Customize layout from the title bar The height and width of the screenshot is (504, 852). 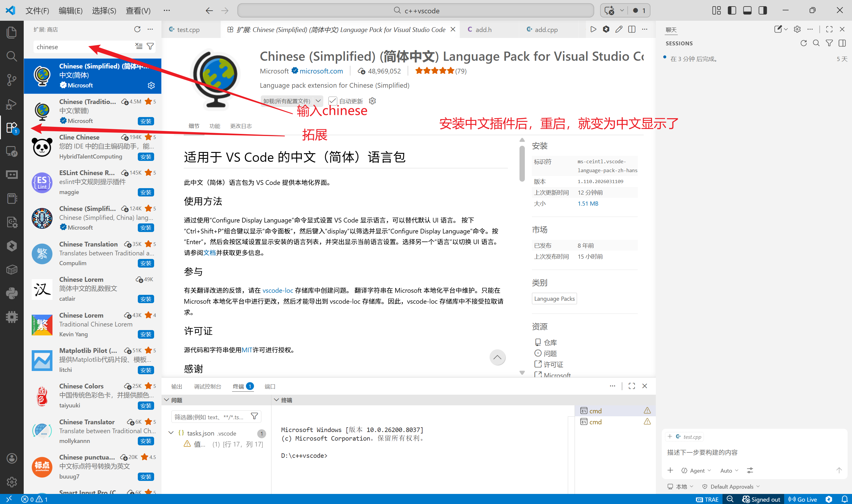716,11
